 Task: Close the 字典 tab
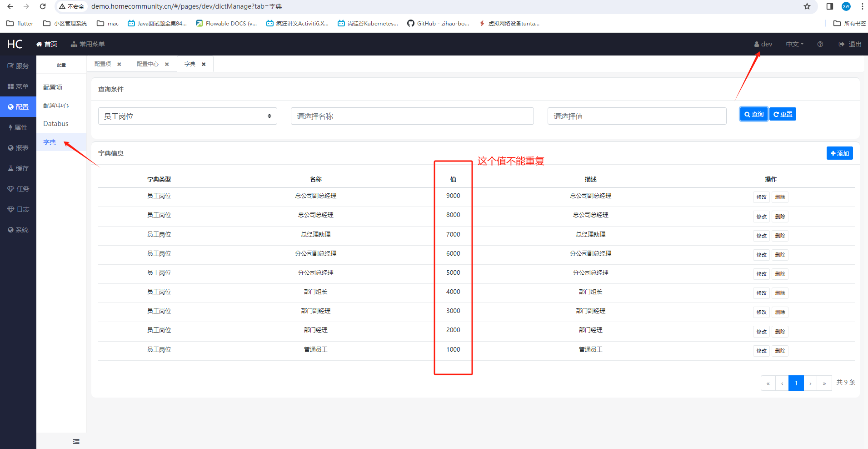[204, 64]
